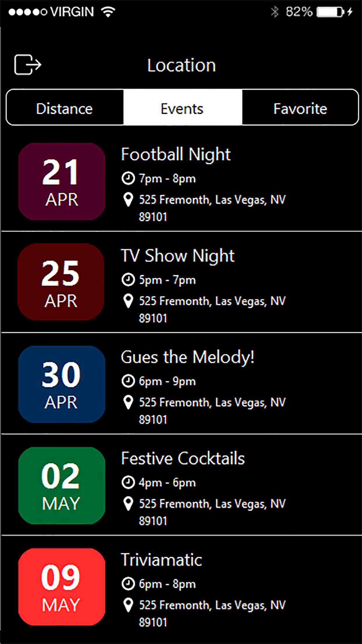This screenshot has width=362, height=644.
Task: Click the clock icon for Festive Cocktails
Action: (128, 482)
